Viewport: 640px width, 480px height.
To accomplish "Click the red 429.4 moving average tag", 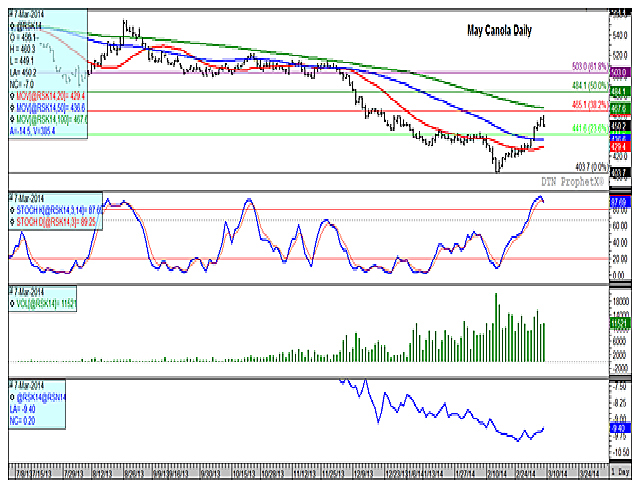I will (x=620, y=147).
